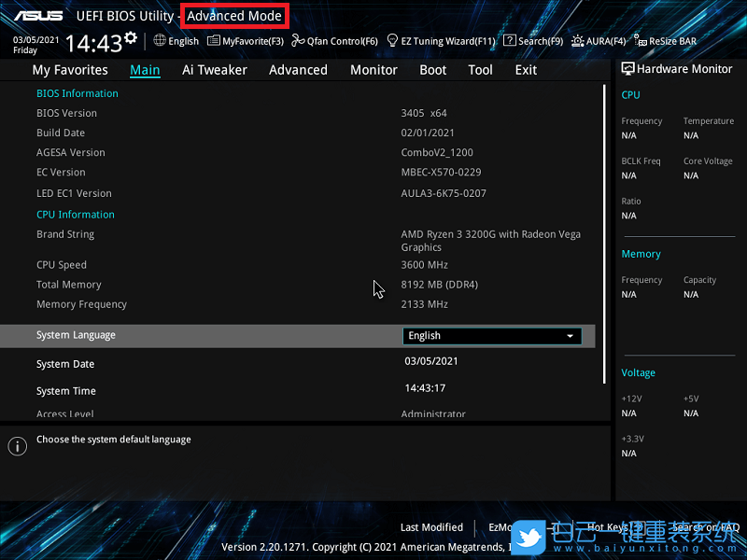The height and width of the screenshot is (560, 747).
Task: Click the vertical scrollbar of Main panel
Action: 604,233
